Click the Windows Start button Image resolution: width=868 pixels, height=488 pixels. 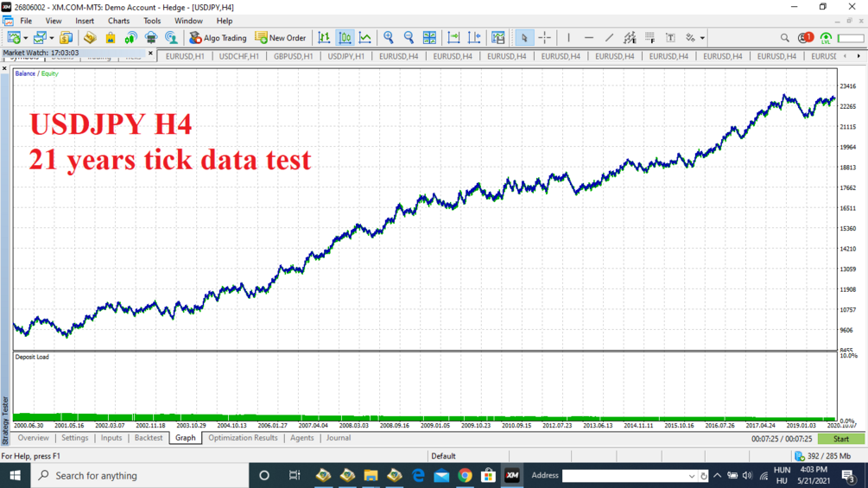click(x=15, y=475)
